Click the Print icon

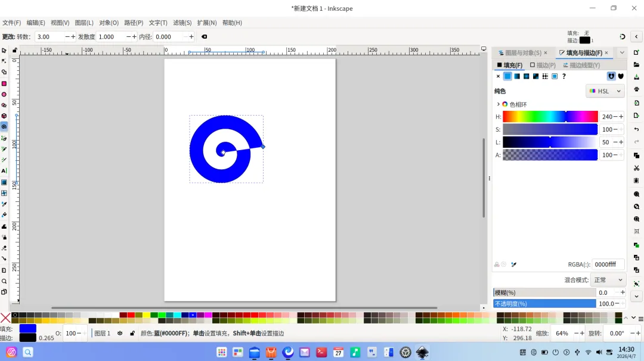(637, 89)
